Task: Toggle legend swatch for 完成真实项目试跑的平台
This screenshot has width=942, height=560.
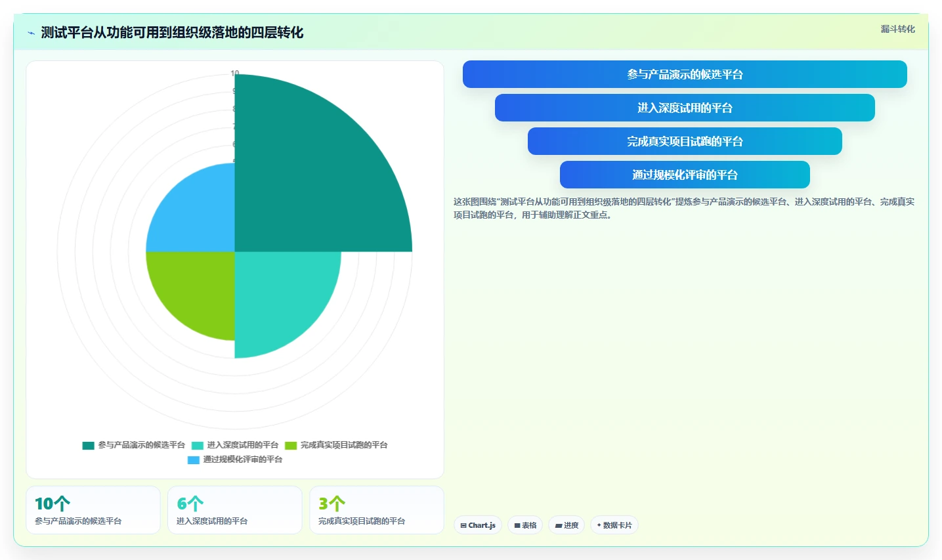Action: pos(291,445)
